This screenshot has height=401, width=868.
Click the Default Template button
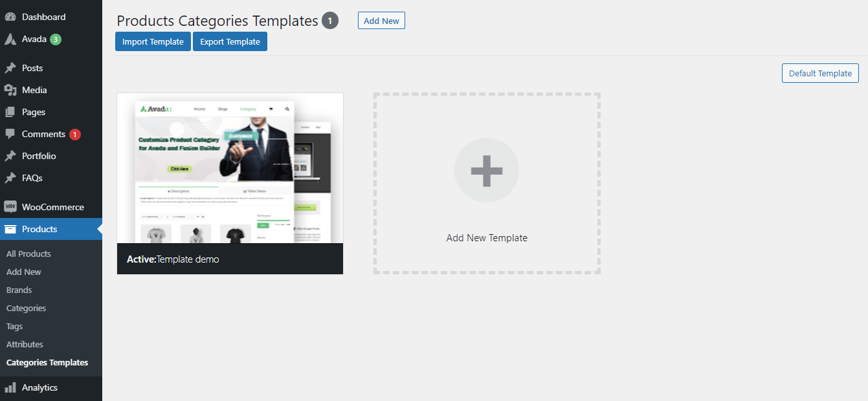click(x=820, y=73)
